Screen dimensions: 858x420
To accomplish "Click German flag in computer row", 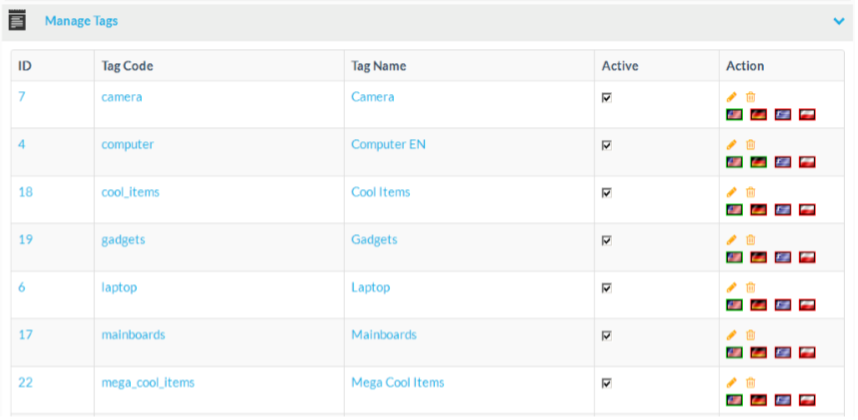I will 759,162.
